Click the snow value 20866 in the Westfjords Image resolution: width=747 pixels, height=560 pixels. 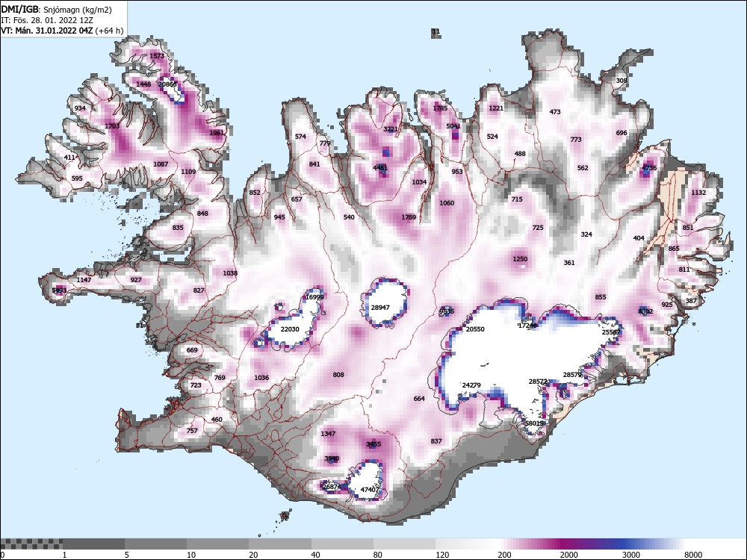coord(167,84)
